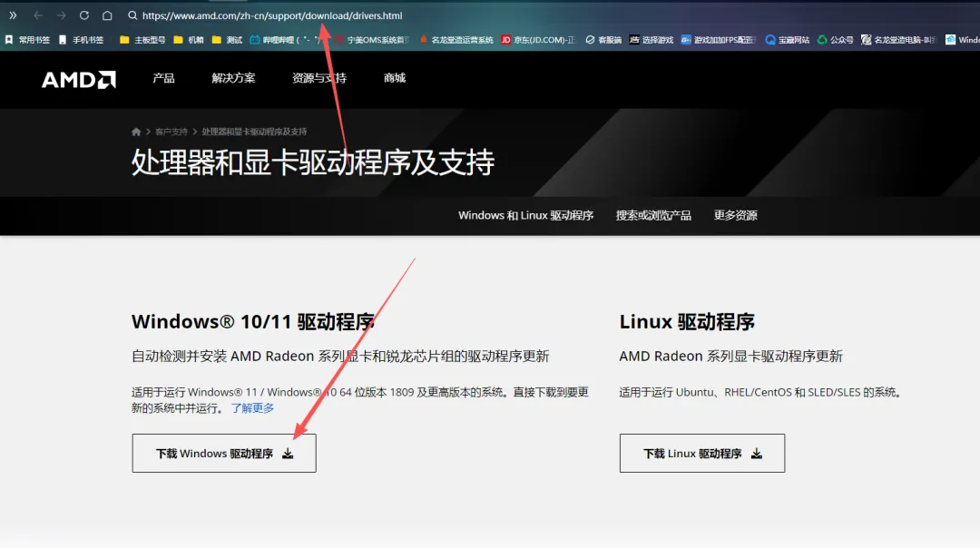Go back to the previous page
This screenshot has height=548, width=980.
(38, 15)
